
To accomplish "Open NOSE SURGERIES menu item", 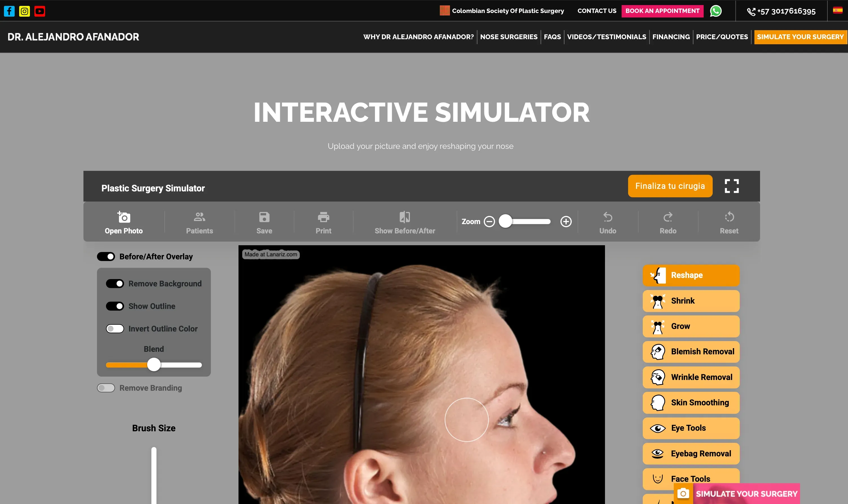I will point(508,37).
